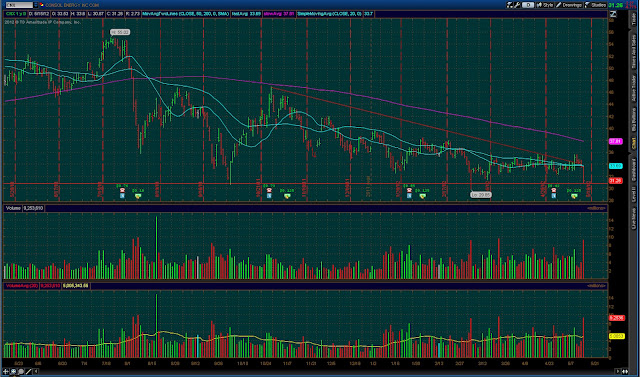Click the phone earnings marker near 7/18
The height and width of the screenshot is (377, 640).
[x=122, y=191]
